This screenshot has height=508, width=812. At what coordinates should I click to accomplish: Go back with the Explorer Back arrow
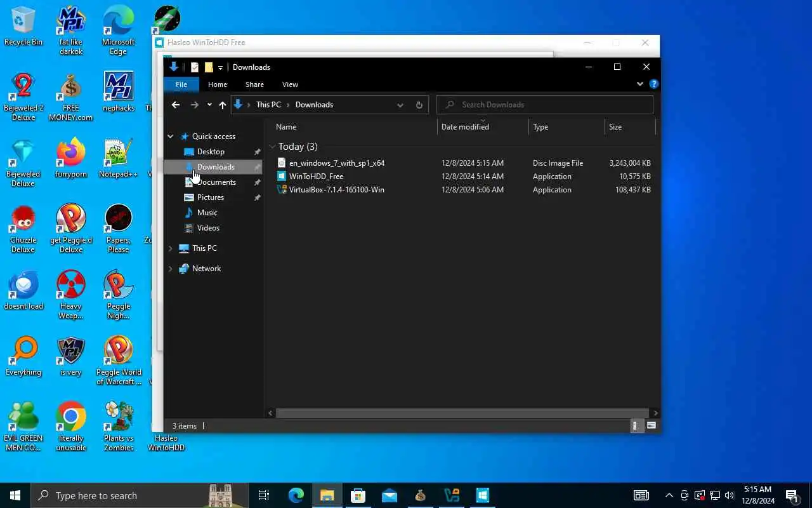[176, 105]
